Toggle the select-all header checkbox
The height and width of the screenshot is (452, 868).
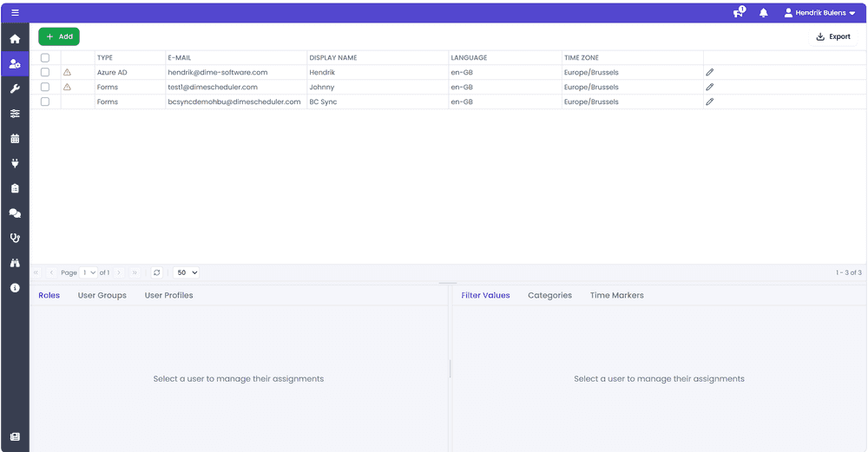pyautogui.click(x=45, y=57)
